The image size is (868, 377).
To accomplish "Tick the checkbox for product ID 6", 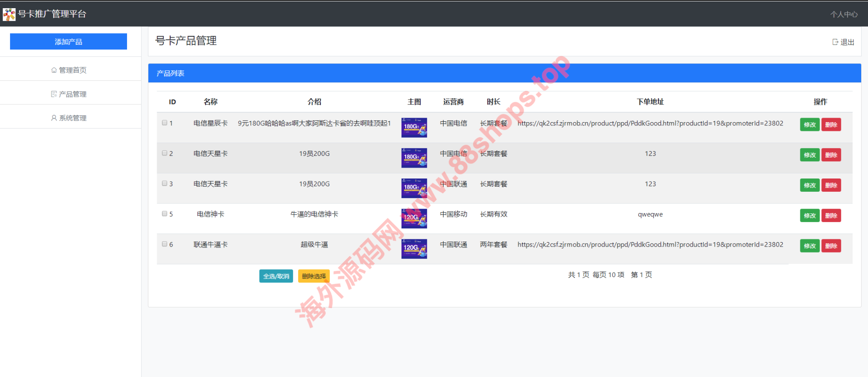I will (x=165, y=244).
